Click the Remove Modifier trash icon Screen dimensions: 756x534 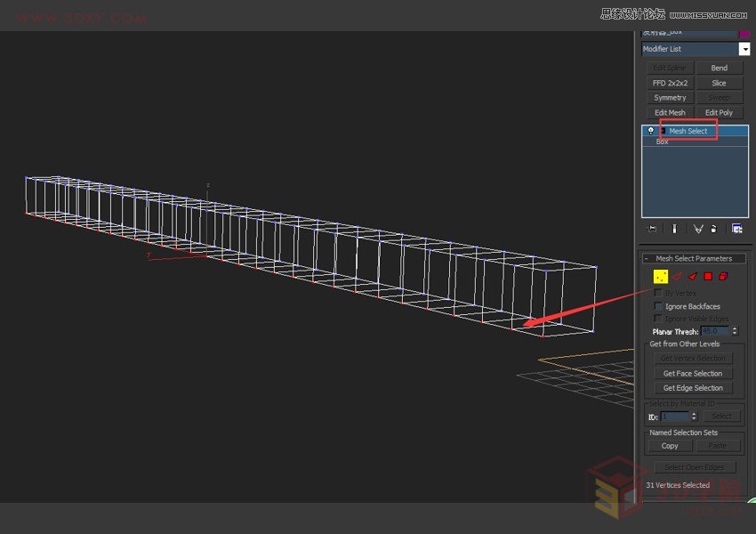point(713,230)
